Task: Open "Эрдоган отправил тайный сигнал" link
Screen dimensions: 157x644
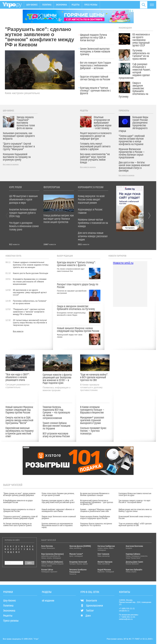Action: [95, 78]
